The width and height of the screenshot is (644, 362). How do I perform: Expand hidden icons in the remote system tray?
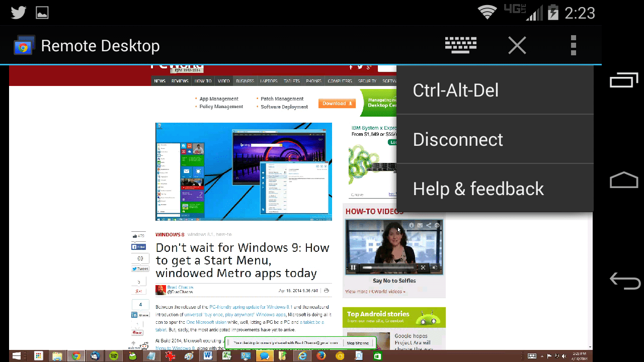tap(542, 355)
